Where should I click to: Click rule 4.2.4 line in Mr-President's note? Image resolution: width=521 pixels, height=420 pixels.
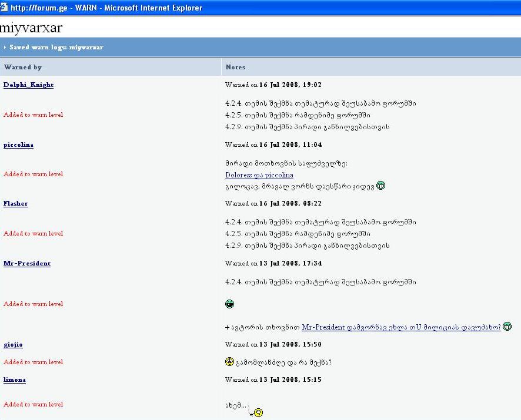click(320, 282)
